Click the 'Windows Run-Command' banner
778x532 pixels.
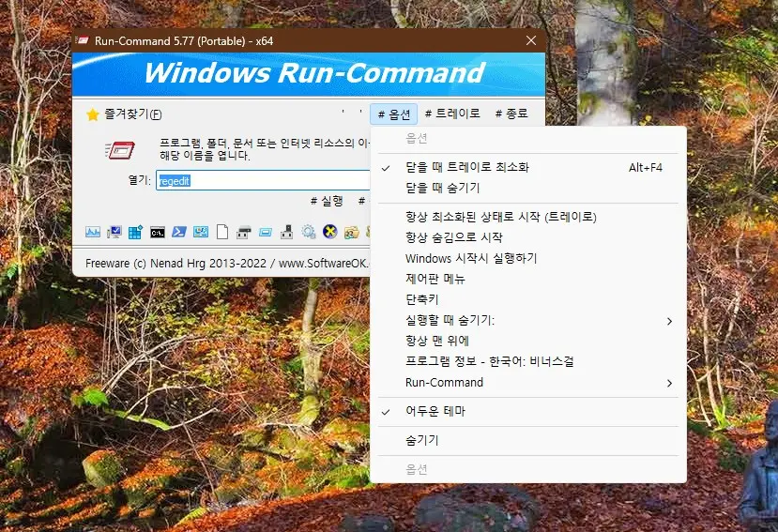point(309,74)
